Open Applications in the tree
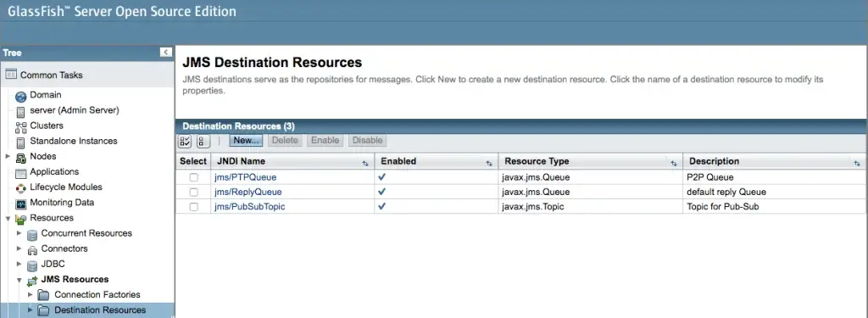868x318 pixels. [x=54, y=172]
